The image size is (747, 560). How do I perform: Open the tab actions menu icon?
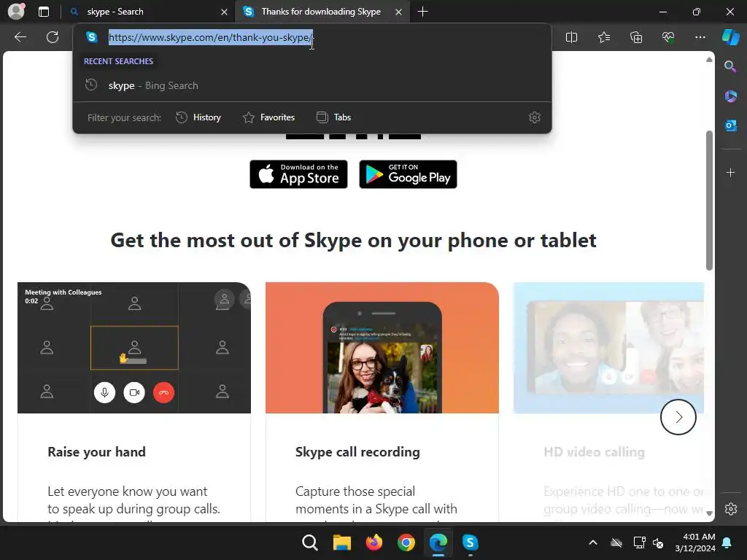44,12
